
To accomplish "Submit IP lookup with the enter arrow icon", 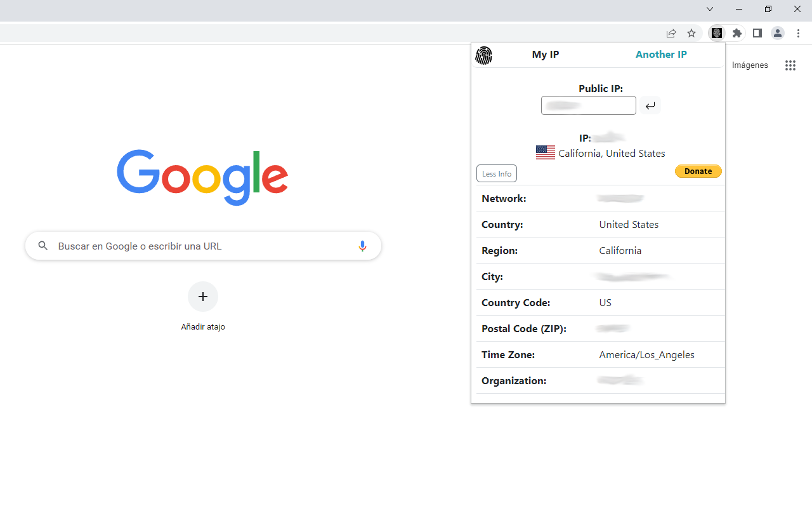I will (x=650, y=105).
